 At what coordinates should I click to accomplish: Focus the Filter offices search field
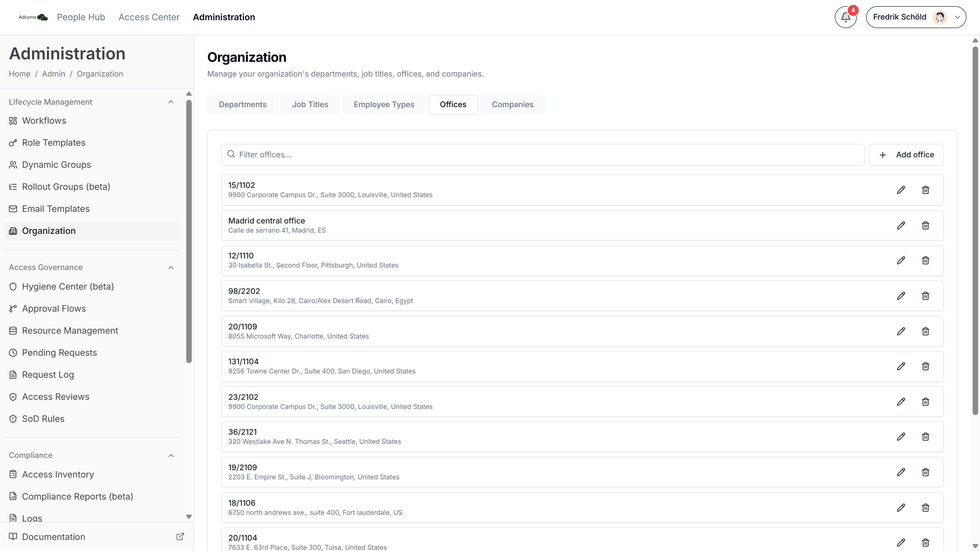[x=542, y=155]
